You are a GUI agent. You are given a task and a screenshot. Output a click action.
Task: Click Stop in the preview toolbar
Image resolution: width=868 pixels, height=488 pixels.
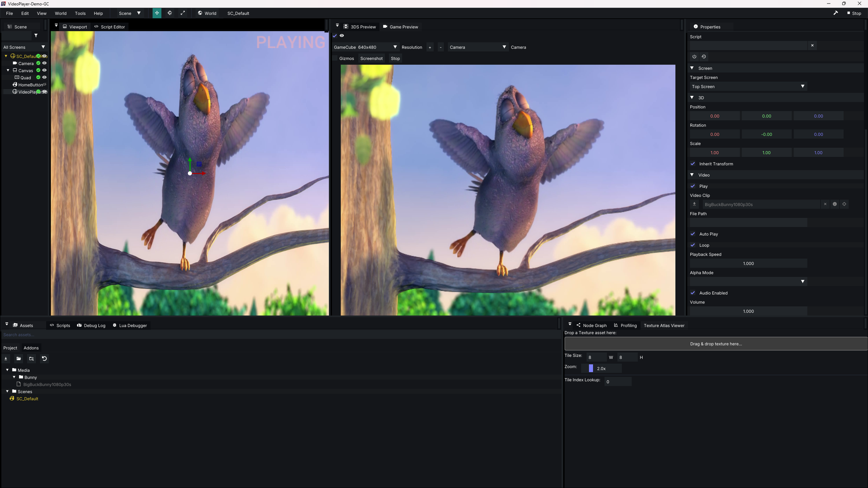click(x=395, y=58)
